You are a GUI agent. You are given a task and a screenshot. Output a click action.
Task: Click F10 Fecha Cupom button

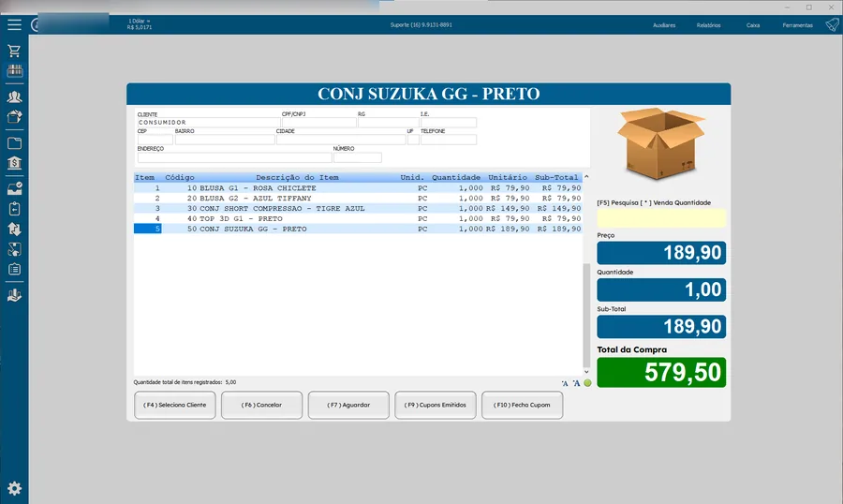(x=522, y=405)
